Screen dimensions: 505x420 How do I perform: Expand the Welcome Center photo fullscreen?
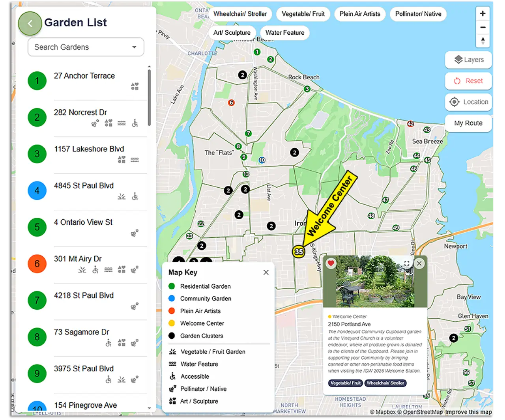(x=407, y=263)
